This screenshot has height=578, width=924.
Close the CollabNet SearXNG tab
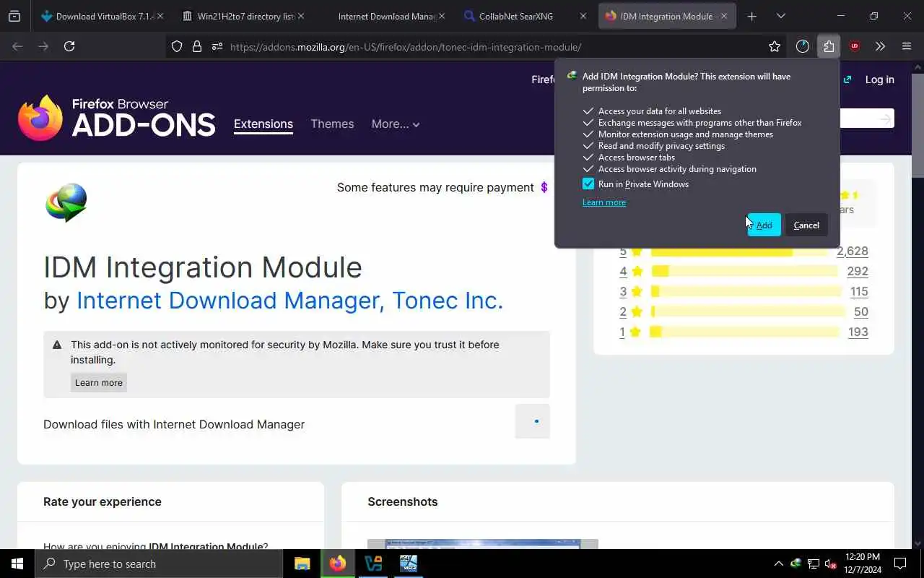(x=583, y=16)
